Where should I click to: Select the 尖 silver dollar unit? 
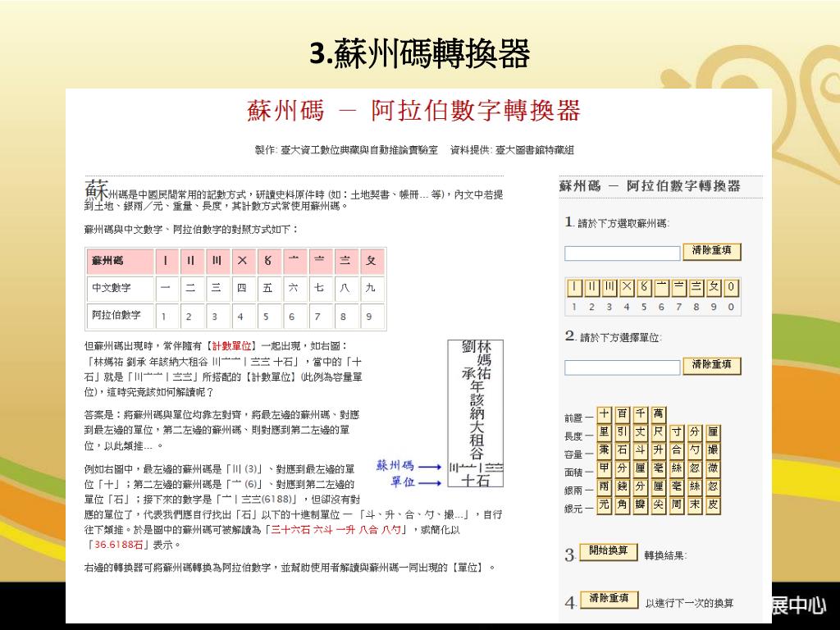click(x=659, y=505)
